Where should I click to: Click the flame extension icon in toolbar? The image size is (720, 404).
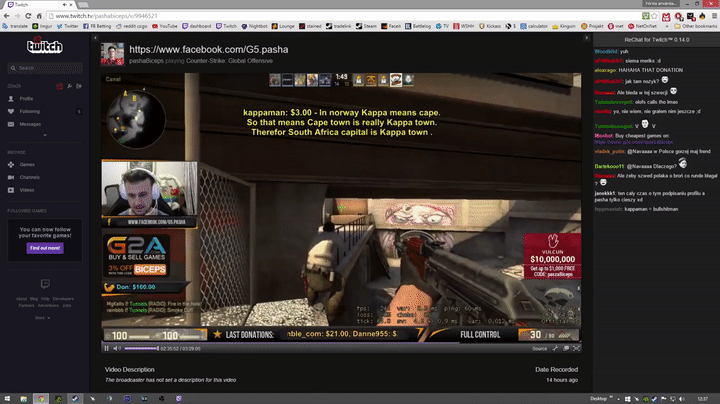click(702, 16)
